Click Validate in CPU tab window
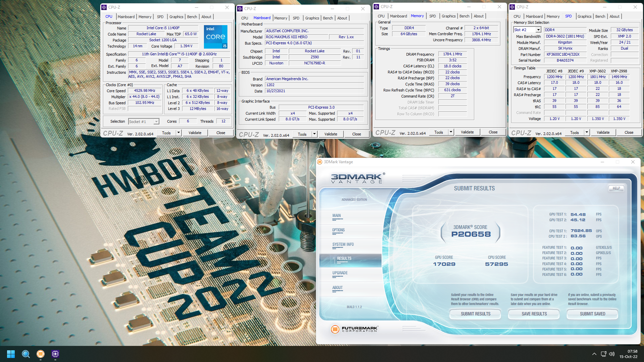Image resolution: width=644 pixels, height=362 pixels. pos(195,133)
